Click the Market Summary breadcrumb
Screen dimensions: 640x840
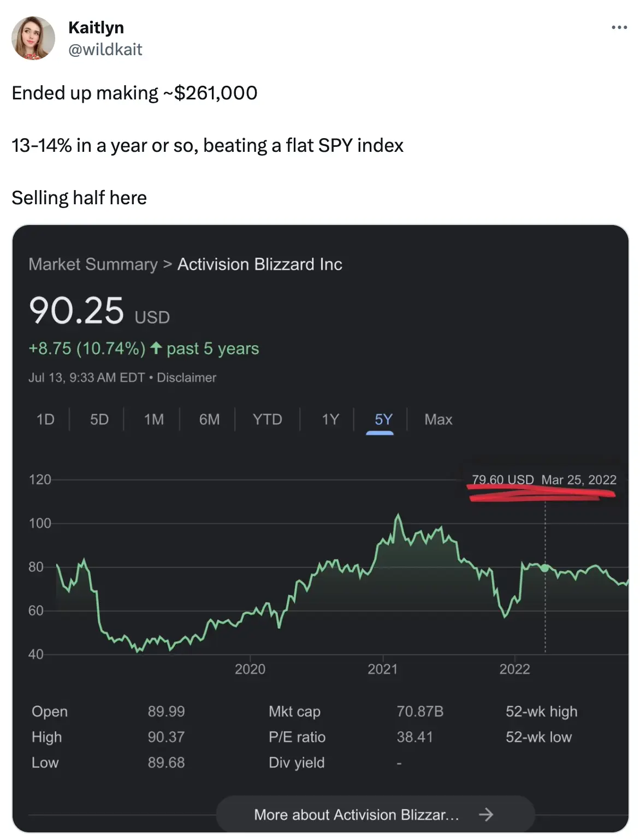click(93, 264)
